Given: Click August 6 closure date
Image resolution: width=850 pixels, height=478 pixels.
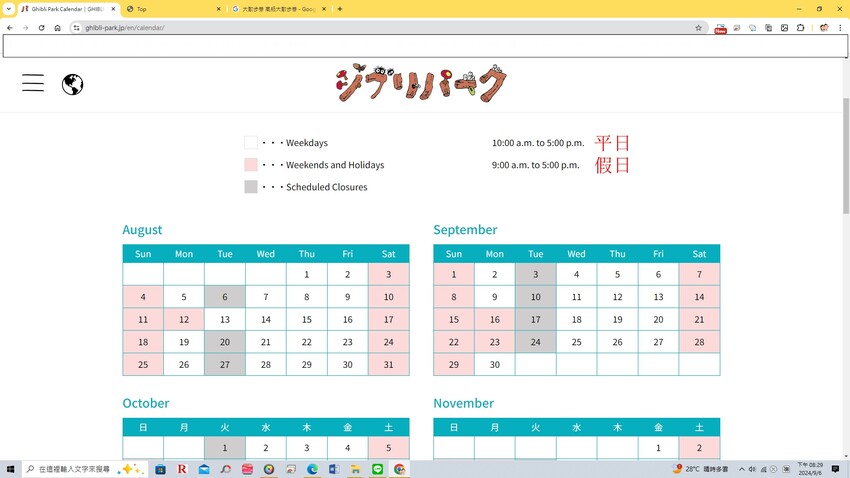Looking at the screenshot, I should tap(225, 297).
